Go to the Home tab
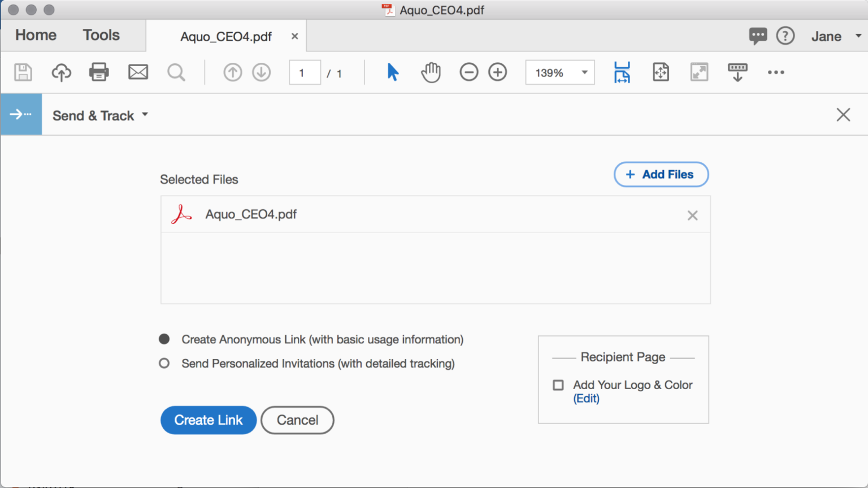Viewport: 868px width, 488px height. click(36, 35)
